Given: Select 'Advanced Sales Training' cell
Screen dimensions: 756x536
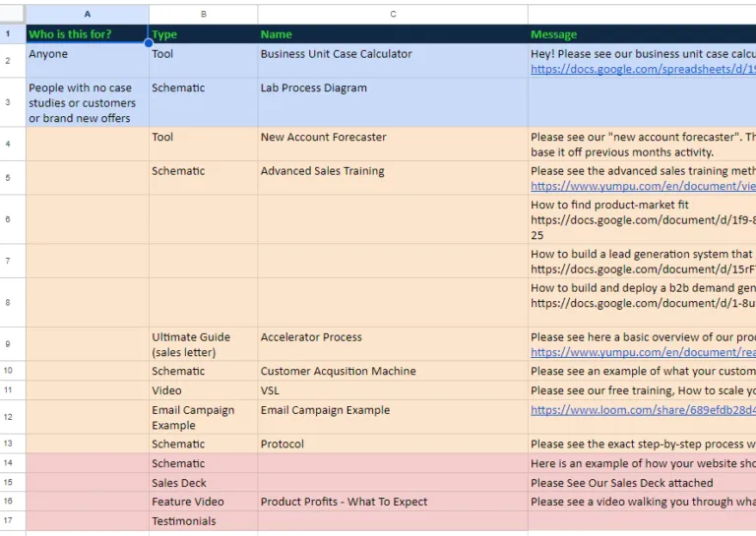Looking at the screenshot, I should coord(393,178).
